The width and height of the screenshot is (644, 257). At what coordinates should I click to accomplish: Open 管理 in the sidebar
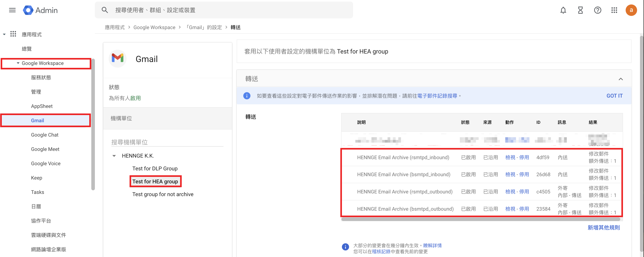pos(36,92)
